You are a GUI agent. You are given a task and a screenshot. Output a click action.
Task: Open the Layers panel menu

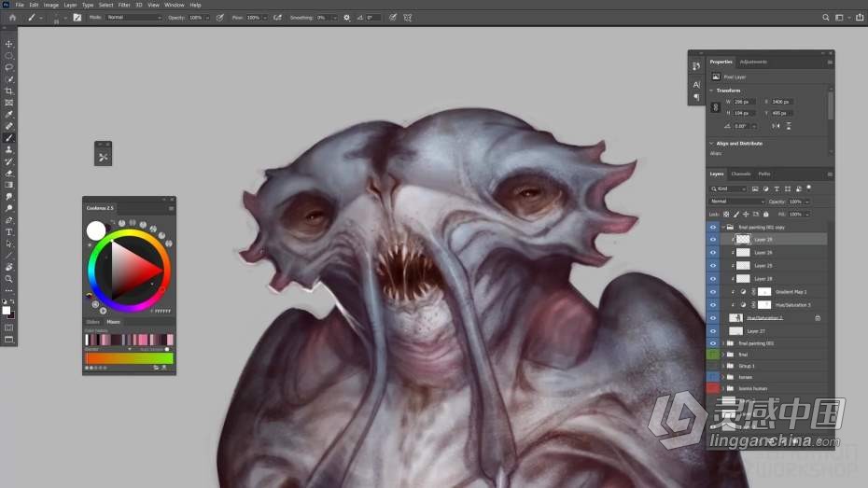pyautogui.click(x=830, y=174)
